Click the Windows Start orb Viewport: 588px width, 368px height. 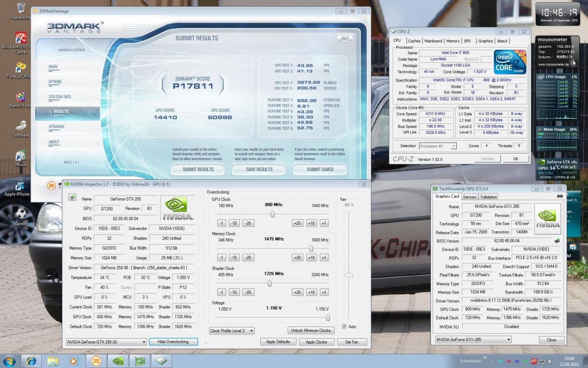pyautogui.click(x=9, y=361)
